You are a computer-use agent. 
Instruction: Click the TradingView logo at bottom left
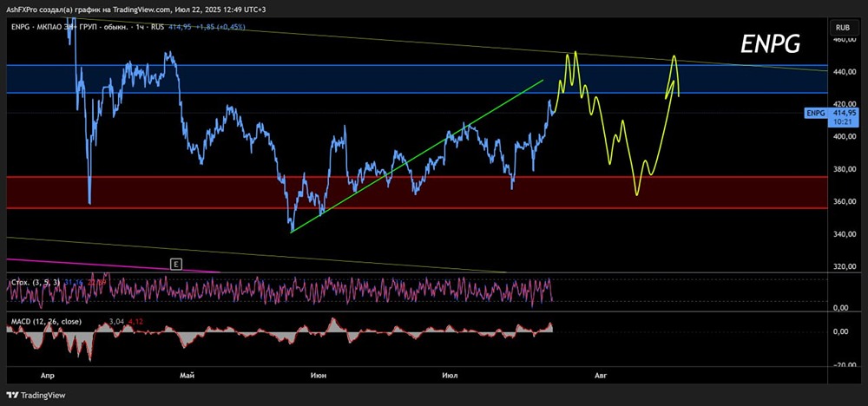point(36,396)
